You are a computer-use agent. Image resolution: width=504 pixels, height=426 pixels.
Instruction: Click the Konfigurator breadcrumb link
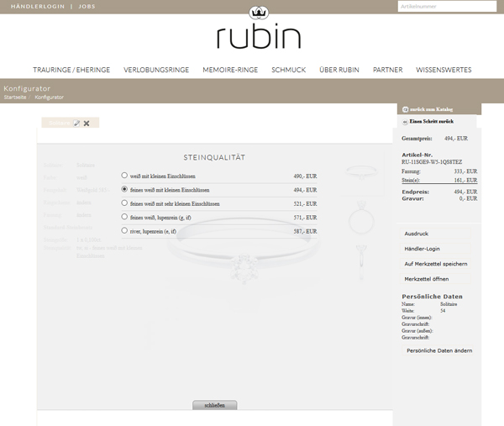coord(50,97)
